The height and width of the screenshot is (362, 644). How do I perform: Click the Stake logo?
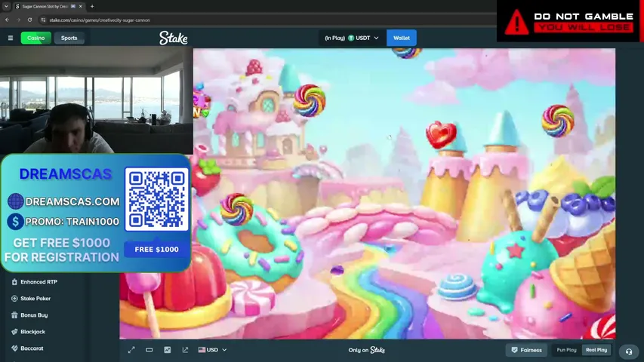(x=174, y=38)
